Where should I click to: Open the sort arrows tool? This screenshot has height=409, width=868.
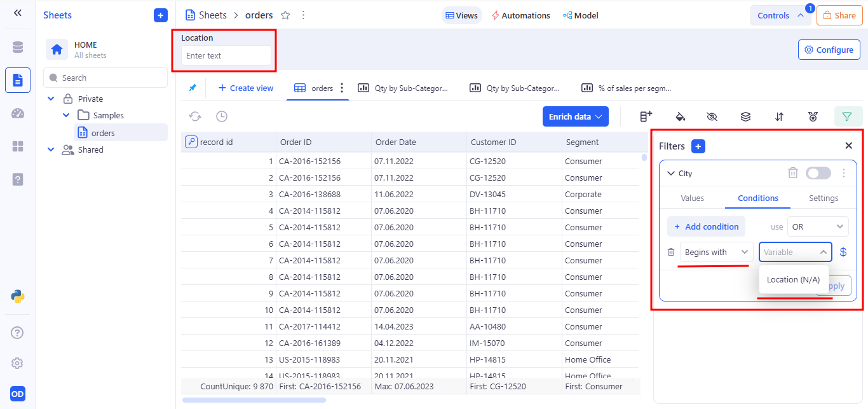point(779,116)
